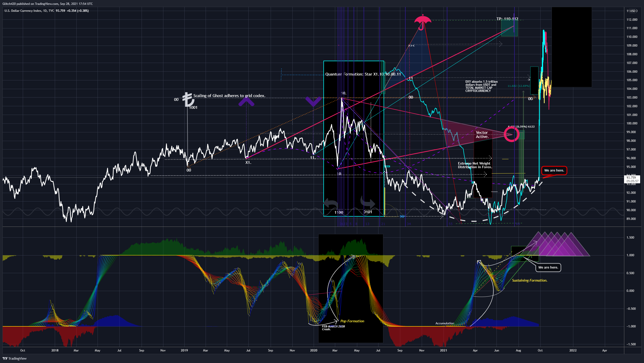
Task: Click the 'DXY absorbs 1.5 trillion dollars' note
Action: coord(481,86)
